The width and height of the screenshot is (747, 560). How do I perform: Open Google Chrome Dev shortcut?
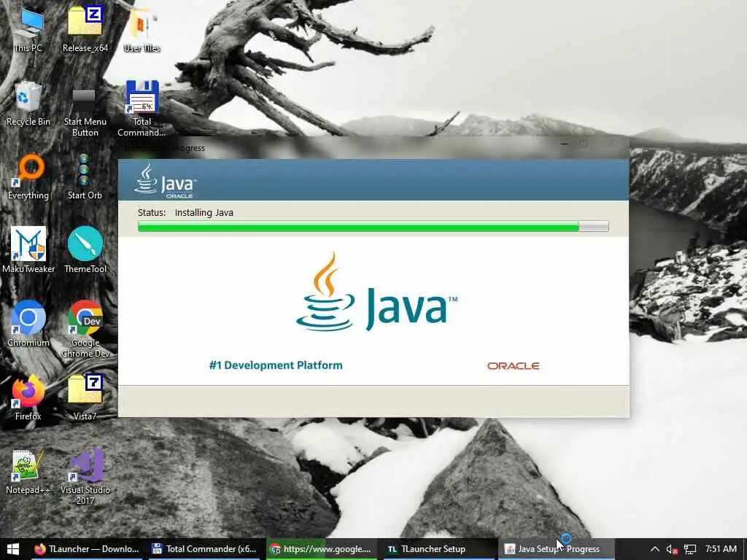coord(85,330)
